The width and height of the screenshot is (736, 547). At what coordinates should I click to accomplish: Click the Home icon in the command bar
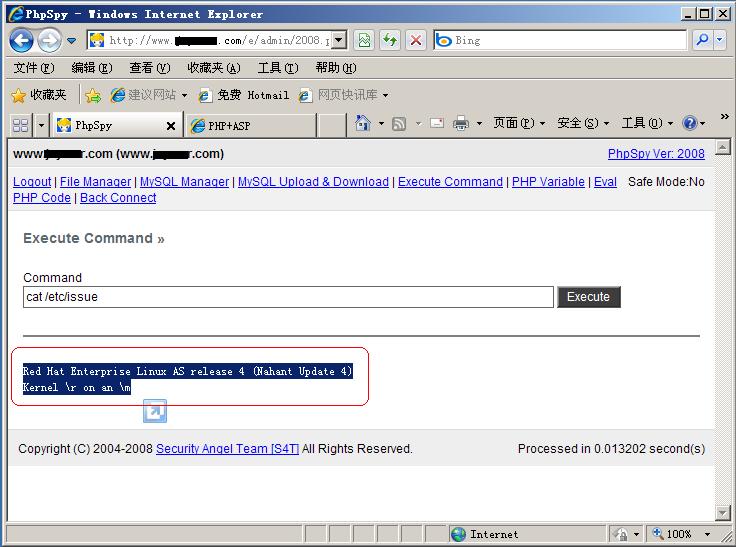[362, 123]
